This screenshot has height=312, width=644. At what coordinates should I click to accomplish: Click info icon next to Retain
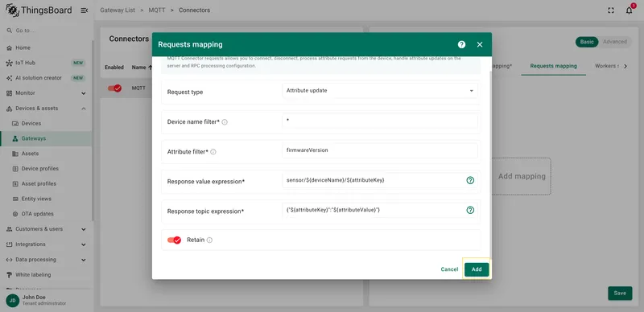click(x=209, y=240)
